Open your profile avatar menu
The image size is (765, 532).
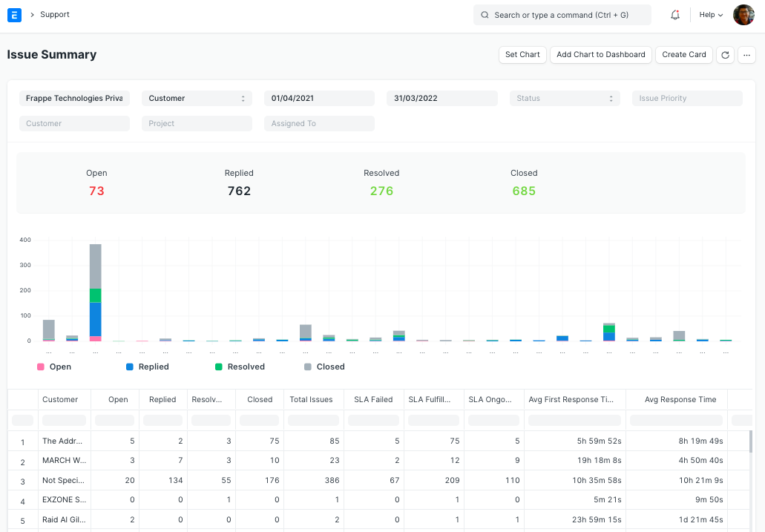coord(743,14)
